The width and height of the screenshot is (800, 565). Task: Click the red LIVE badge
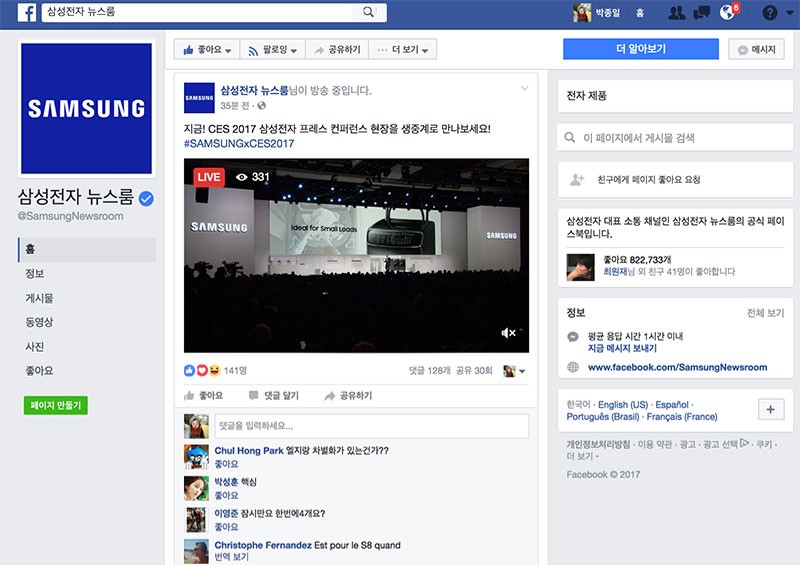(209, 177)
